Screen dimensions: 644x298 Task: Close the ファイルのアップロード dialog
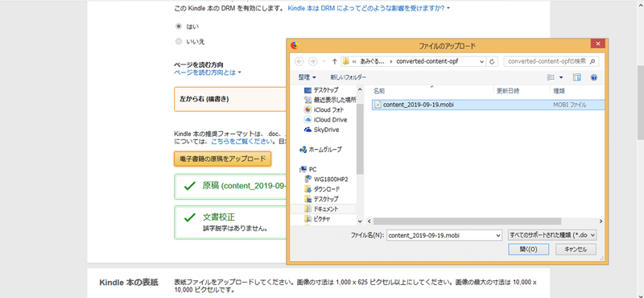point(597,44)
